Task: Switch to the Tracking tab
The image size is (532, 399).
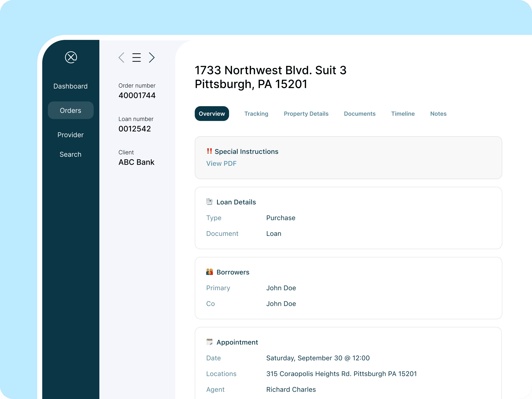Action: point(256,114)
